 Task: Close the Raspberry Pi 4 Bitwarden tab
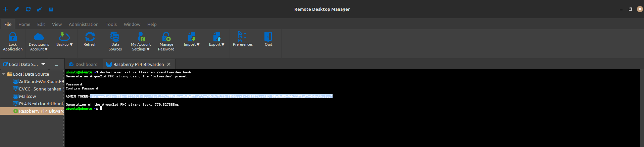click(169, 64)
